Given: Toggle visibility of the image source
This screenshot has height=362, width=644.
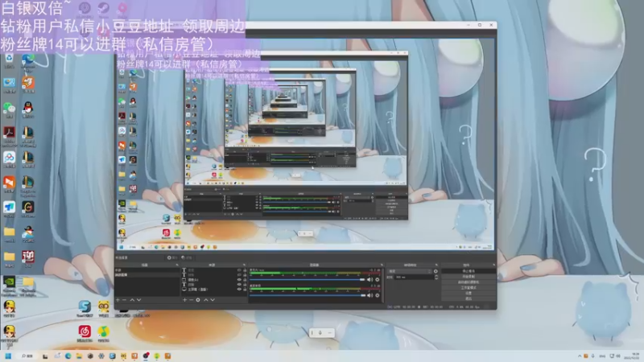Looking at the screenshot, I should [239, 279].
